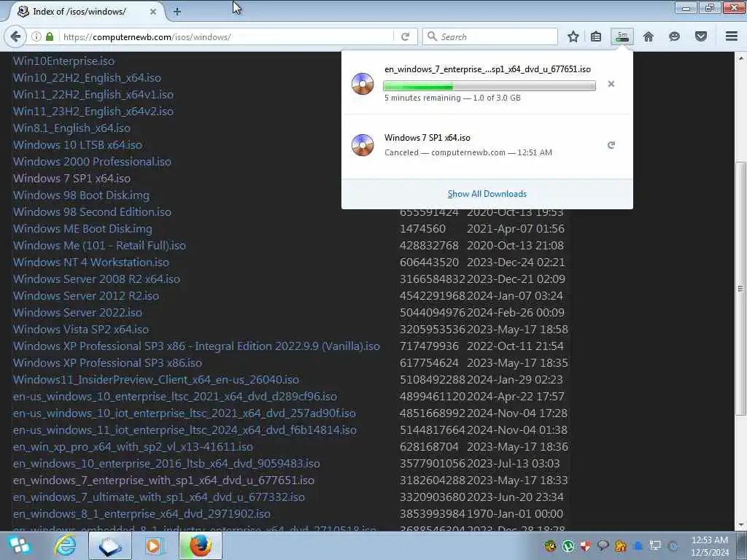Go to the home page icon
The width and height of the screenshot is (747, 560).
(648, 36)
